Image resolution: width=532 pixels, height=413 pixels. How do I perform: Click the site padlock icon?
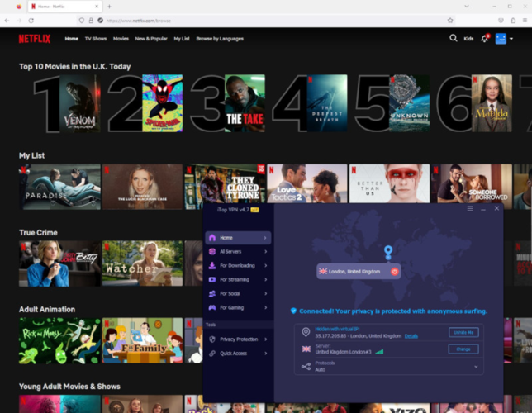click(91, 21)
